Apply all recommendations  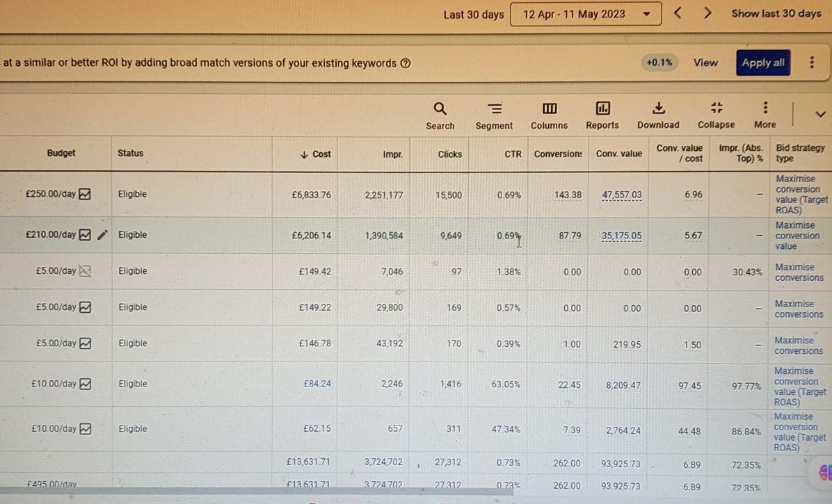click(x=763, y=63)
